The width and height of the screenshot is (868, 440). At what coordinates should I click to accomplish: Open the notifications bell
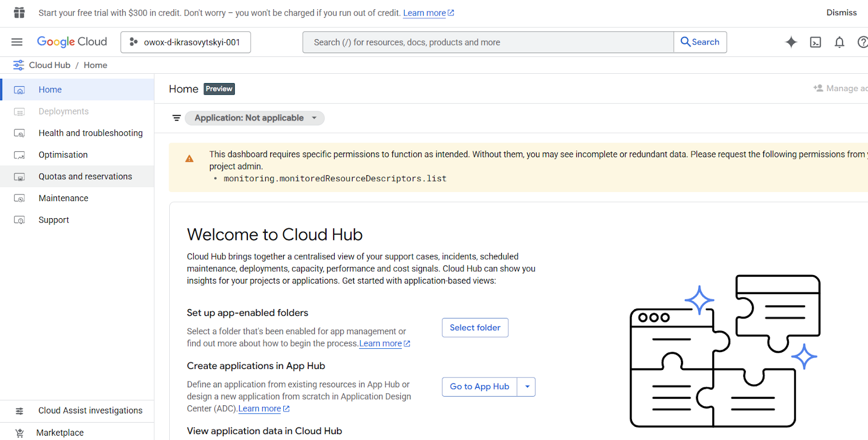coord(839,42)
